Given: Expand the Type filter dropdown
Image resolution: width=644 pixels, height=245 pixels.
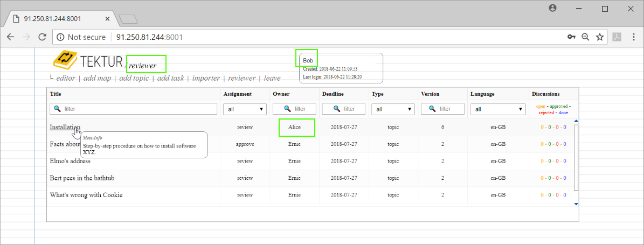Looking at the screenshot, I should click(393, 109).
